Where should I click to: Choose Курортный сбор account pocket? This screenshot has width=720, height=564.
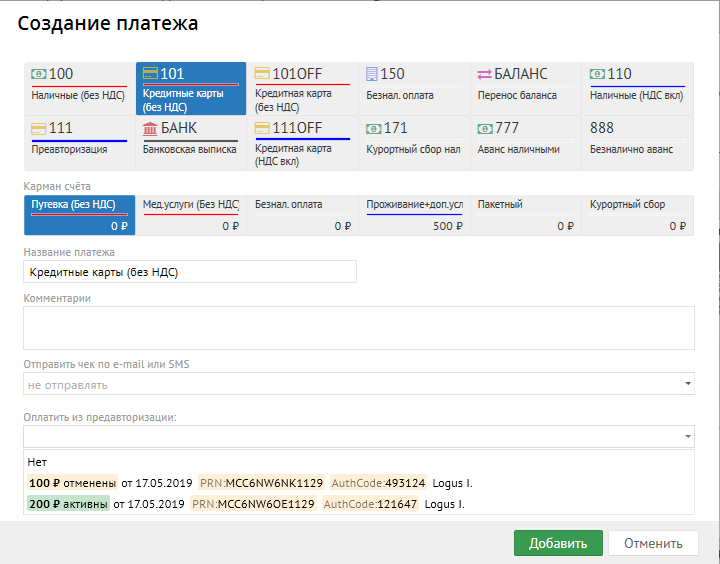pyautogui.click(x=638, y=214)
